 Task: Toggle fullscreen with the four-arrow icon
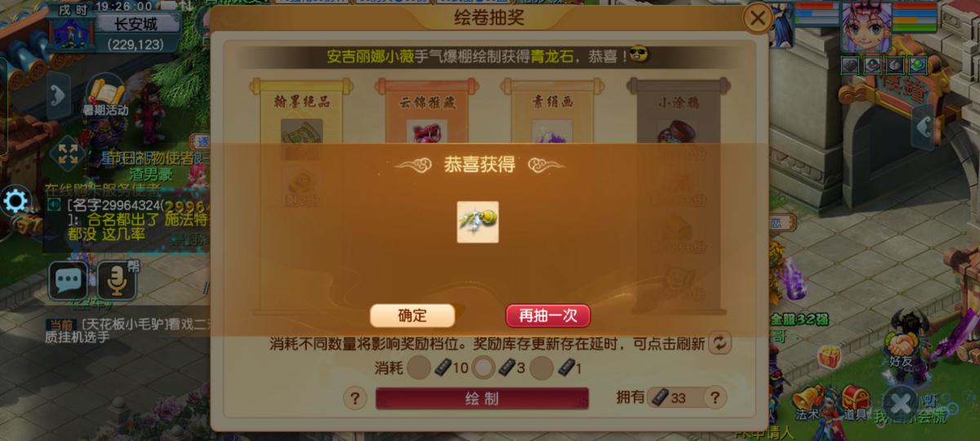pyautogui.click(x=68, y=155)
